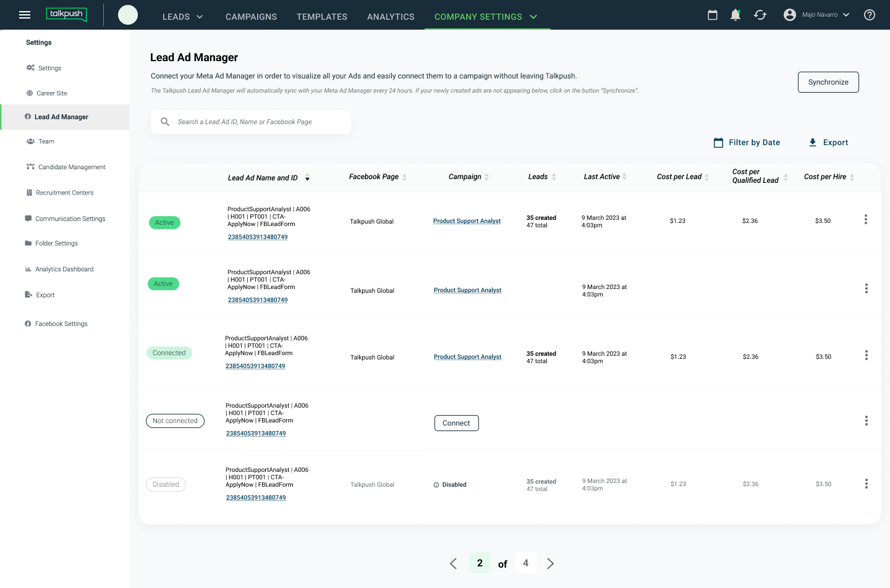The image size is (890, 588).
Task: Open the Majo Navarro user menu
Action: tap(816, 15)
